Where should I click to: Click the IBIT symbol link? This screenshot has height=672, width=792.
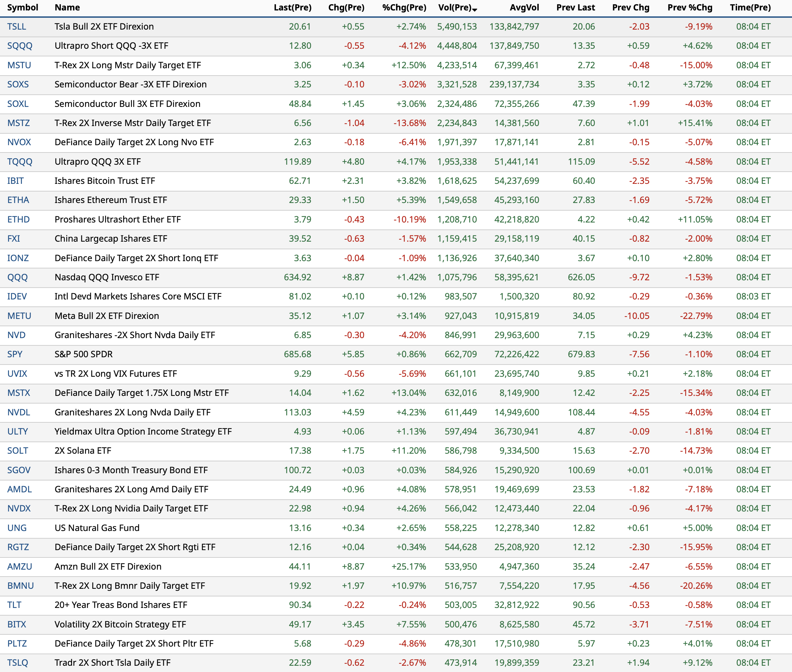pyautogui.click(x=15, y=181)
